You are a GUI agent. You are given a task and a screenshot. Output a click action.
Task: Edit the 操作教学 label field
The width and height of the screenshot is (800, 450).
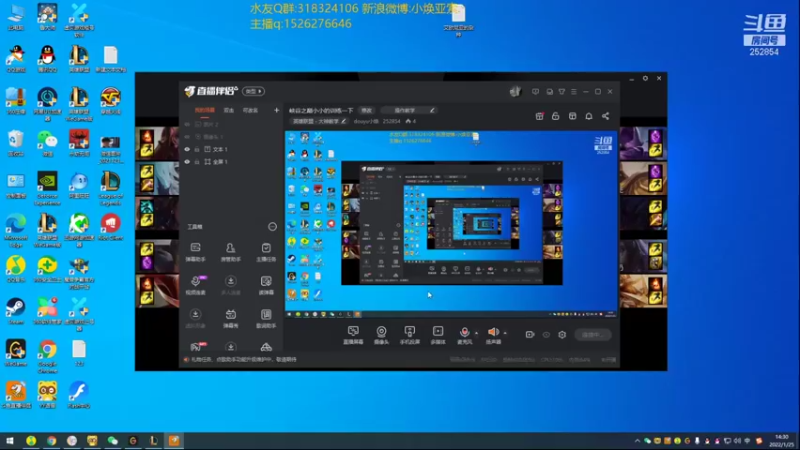point(410,110)
